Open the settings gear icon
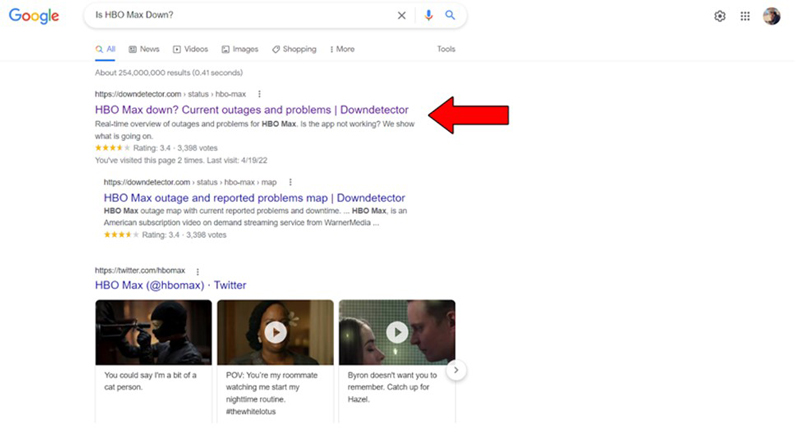Image resolution: width=800 pixels, height=432 pixels. click(719, 16)
